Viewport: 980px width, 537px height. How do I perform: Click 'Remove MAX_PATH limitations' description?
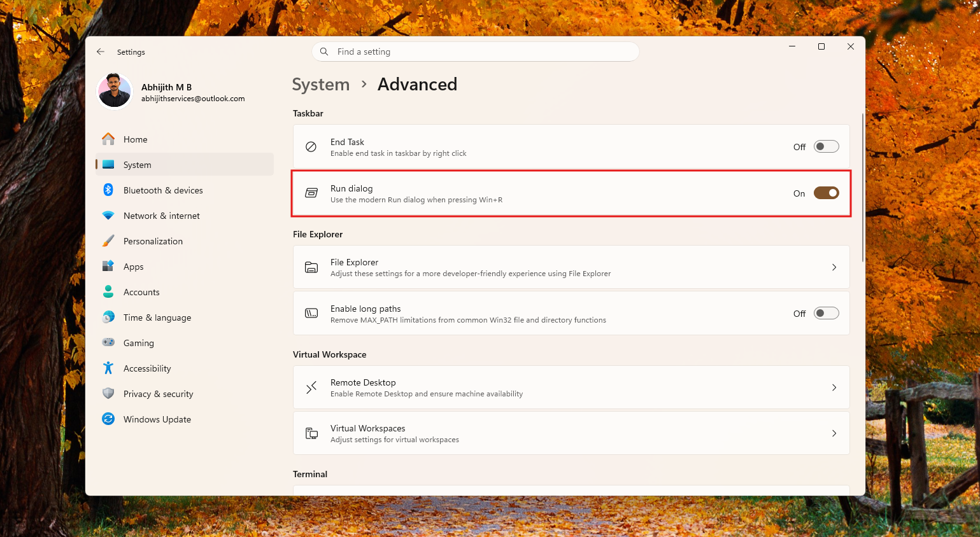pos(468,320)
